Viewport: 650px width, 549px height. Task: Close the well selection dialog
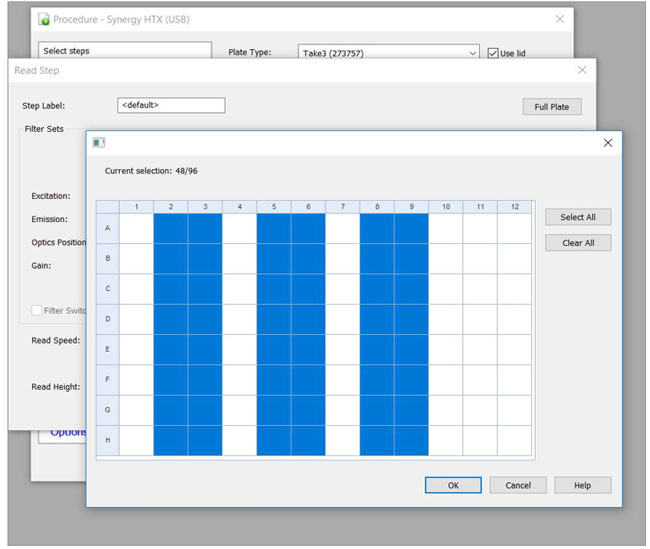pyautogui.click(x=607, y=143)
